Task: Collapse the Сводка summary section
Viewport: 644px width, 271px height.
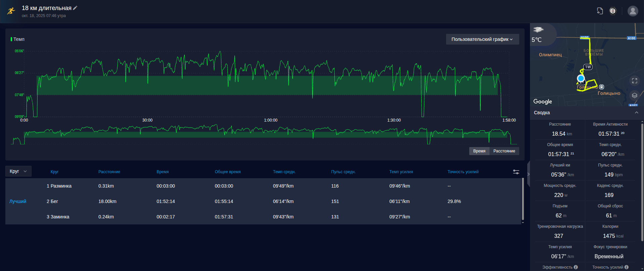Action: coord(637,113)
